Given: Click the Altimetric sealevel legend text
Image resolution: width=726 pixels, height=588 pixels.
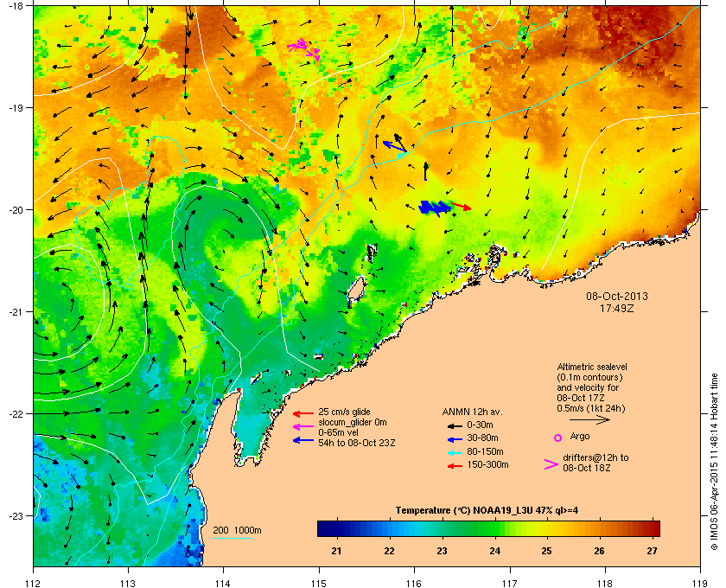Looking at the screenshot, I should pos(592,367).
